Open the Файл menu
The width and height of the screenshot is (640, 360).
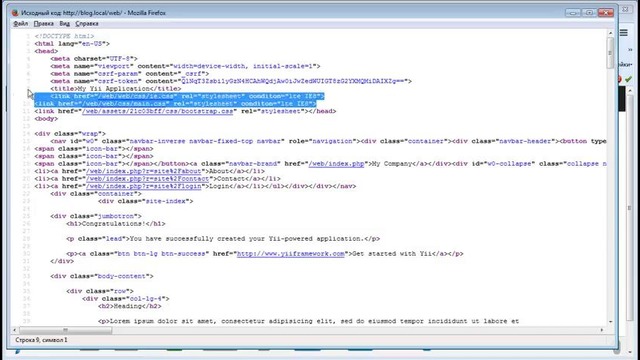(20, 24)
